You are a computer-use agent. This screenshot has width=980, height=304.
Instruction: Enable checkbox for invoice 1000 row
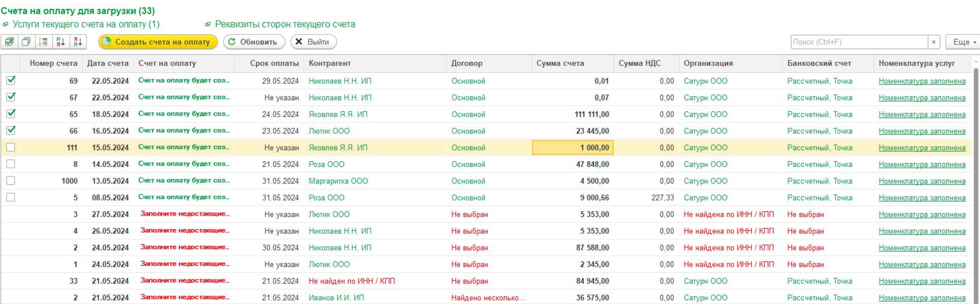[11, 180]
